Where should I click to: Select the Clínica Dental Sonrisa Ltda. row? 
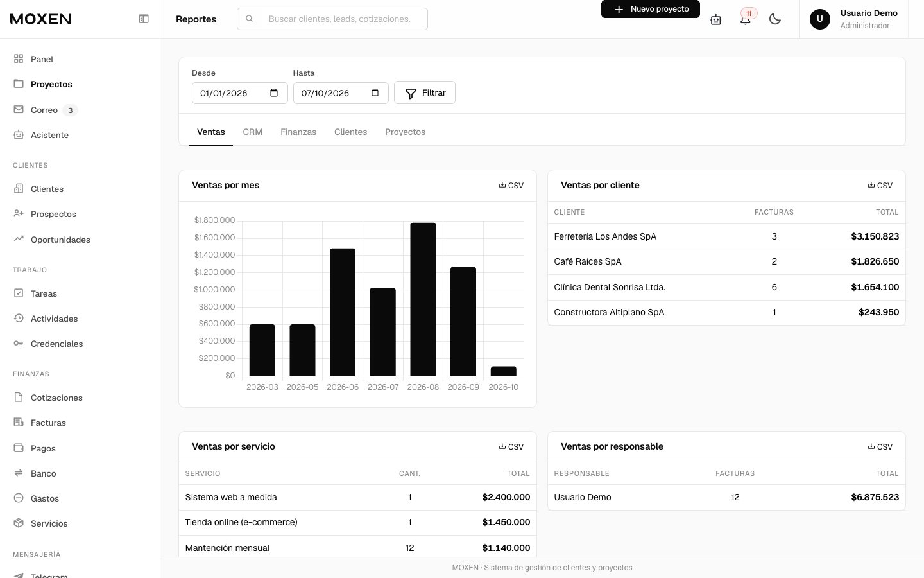click(726, 287)
